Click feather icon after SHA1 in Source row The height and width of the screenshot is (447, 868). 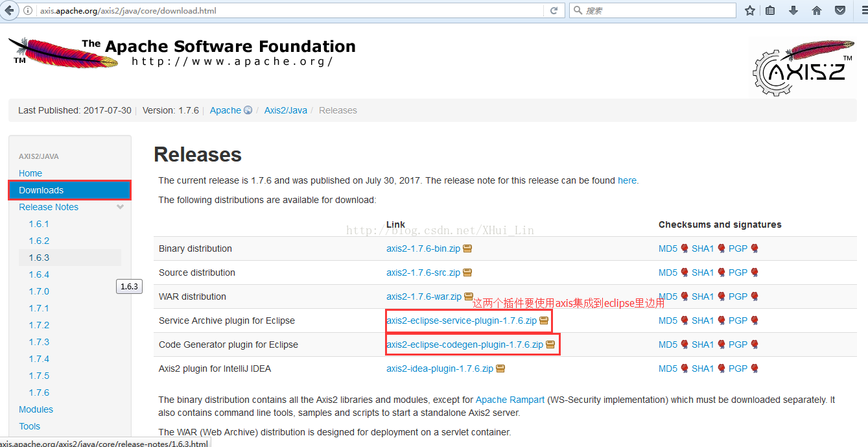click(721, 272)
